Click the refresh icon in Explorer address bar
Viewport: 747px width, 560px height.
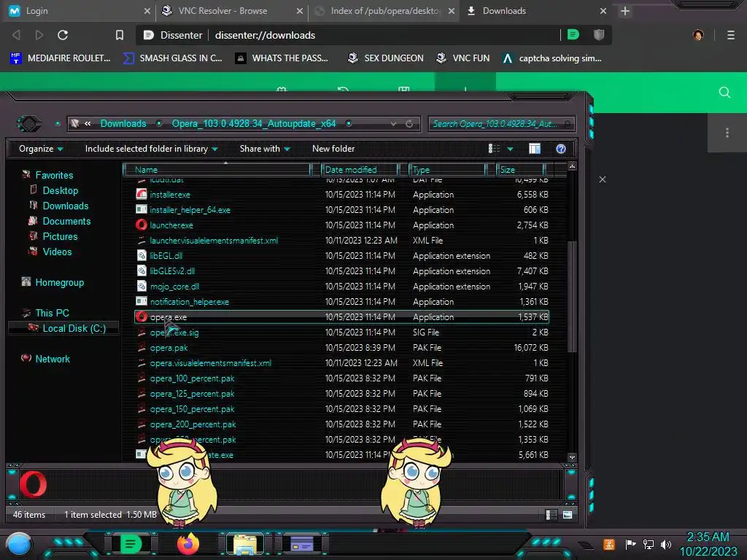(409, 124)
